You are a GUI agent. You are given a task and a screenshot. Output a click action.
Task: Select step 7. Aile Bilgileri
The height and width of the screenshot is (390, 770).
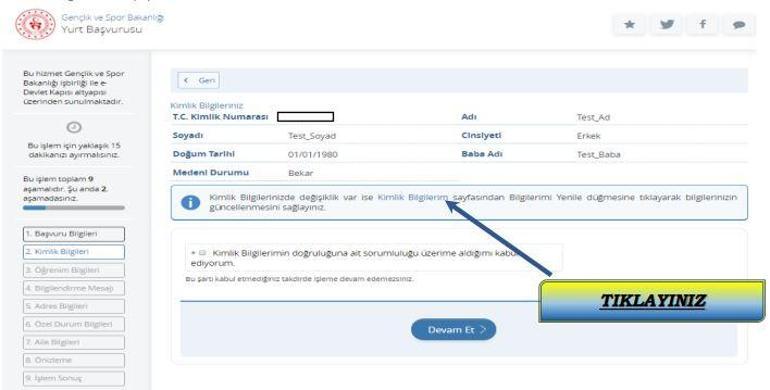pyautogui.click(x=74, y=342)
